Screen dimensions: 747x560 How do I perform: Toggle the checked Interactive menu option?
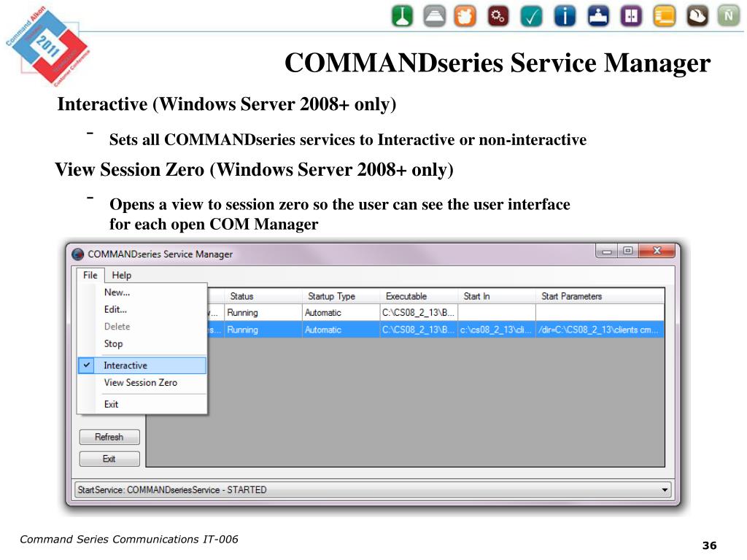tap(142, 365)
